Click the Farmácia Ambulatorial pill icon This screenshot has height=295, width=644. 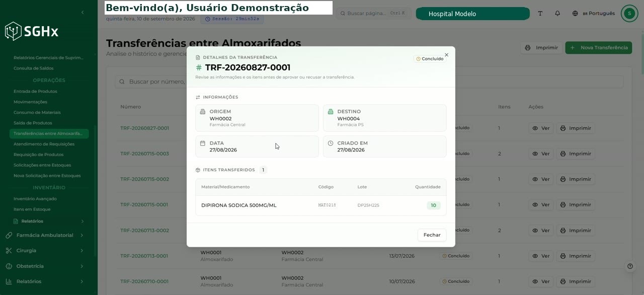[9, 235]
